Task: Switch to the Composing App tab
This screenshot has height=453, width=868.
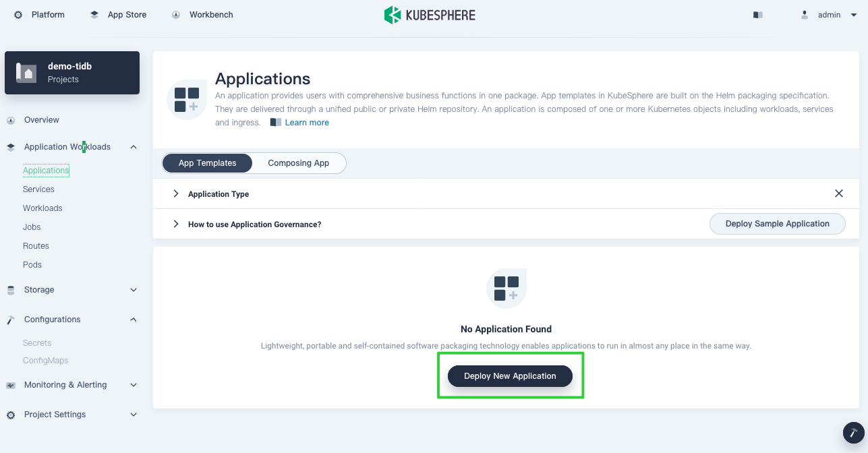Action: point(298,162)
